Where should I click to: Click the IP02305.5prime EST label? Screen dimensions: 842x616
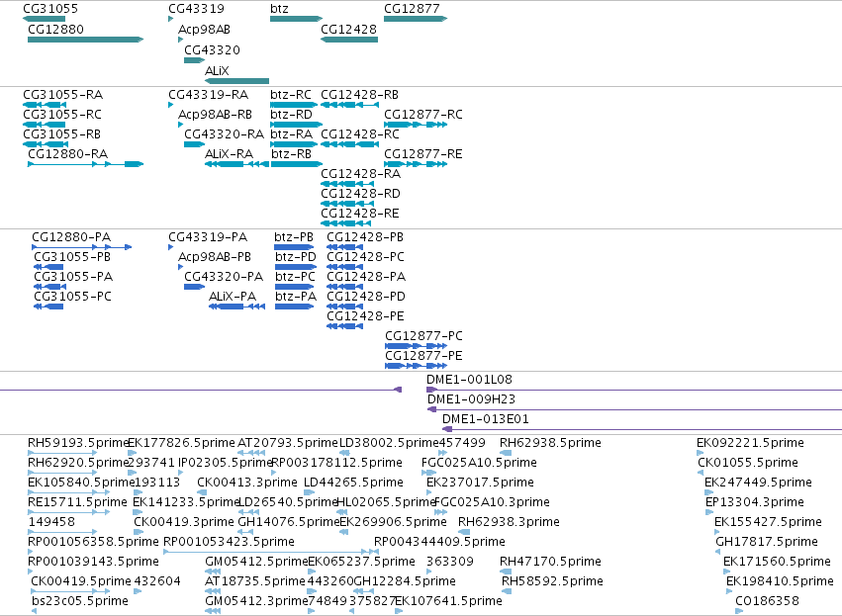(226, 463)
